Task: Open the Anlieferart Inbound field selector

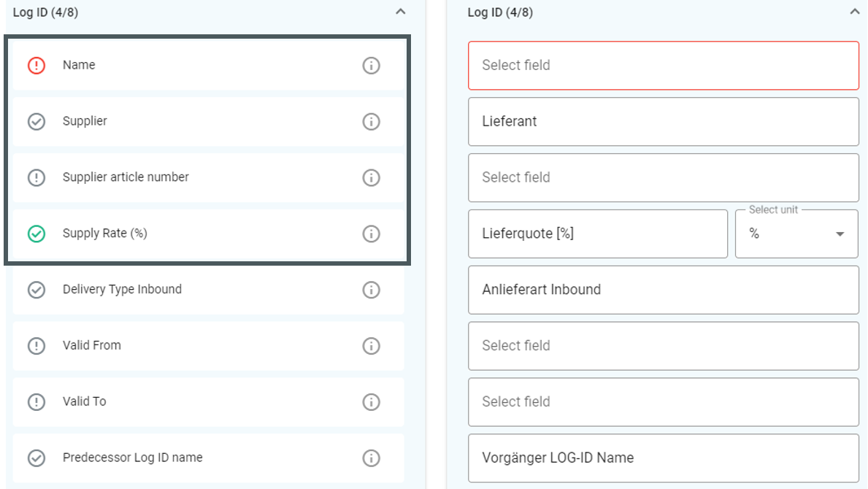Action: click(x=663, y=290)
